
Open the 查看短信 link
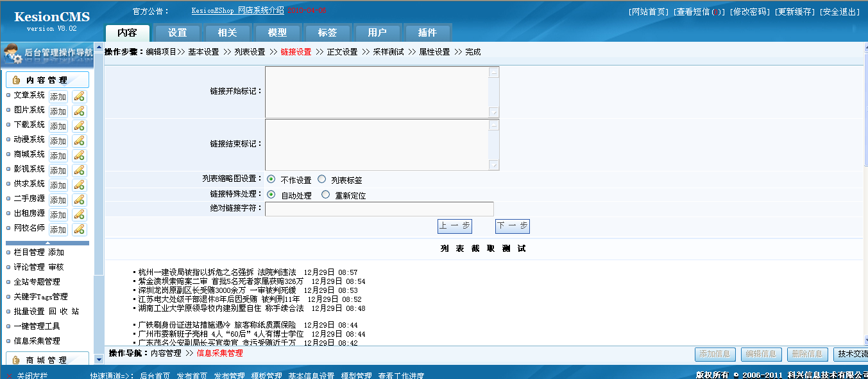tap(699, 12)
